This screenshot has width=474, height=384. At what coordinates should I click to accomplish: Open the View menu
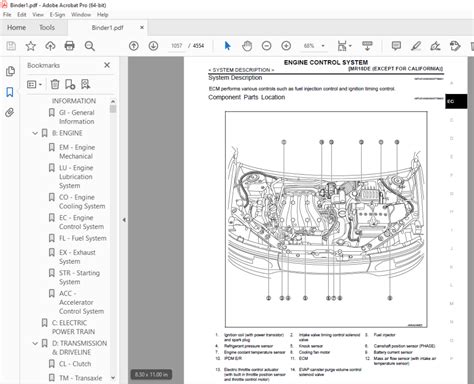point(38,15)
